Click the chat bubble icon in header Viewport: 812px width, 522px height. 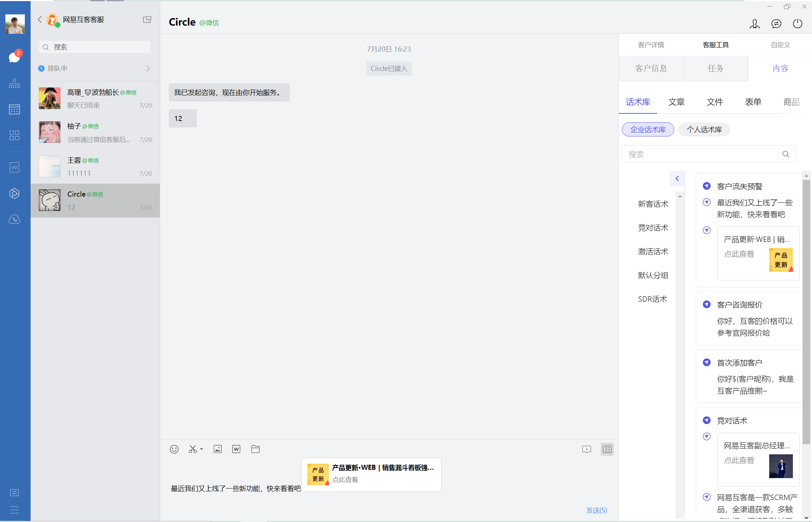pos(776,24)
